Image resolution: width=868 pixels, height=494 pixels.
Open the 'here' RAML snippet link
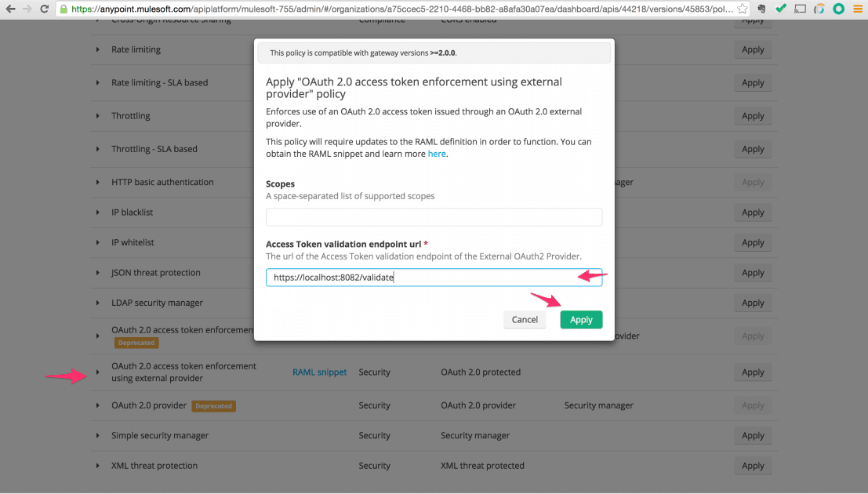437,154
